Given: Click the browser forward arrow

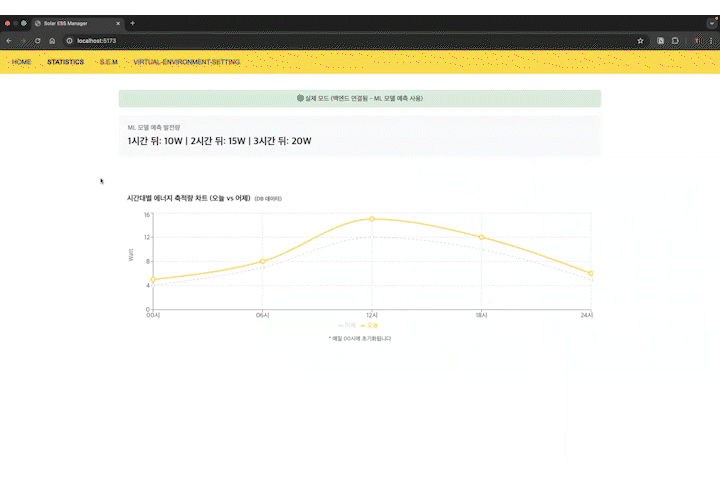Looking at the screenshot, I should tap(23, 41).
